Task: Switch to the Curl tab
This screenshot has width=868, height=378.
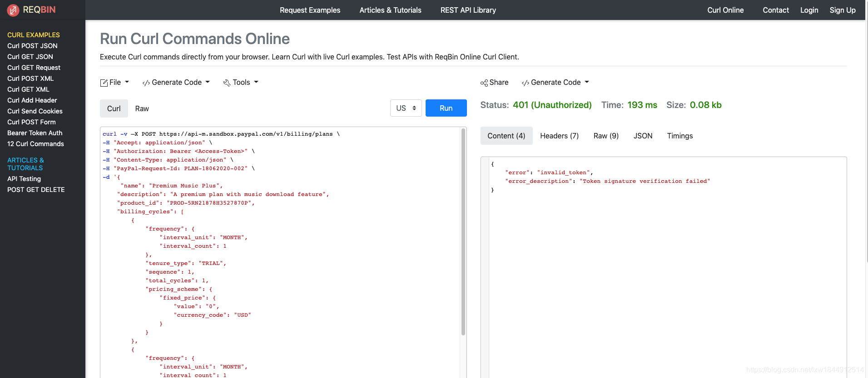Action: [114, 108]
